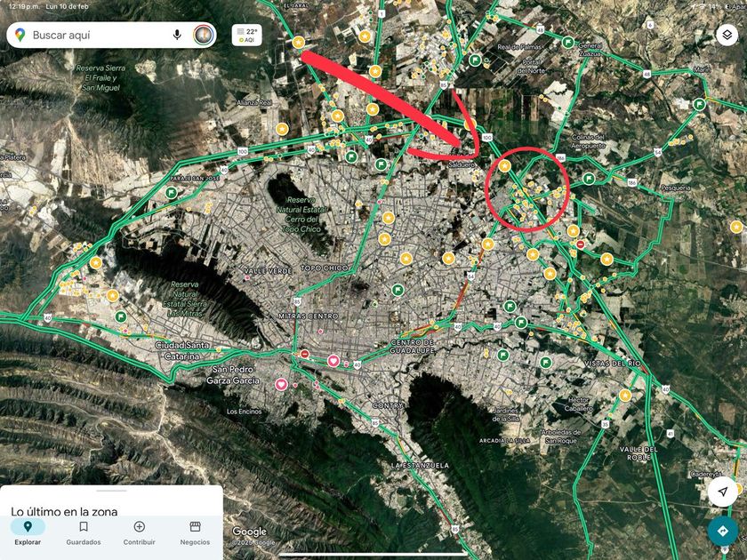The image size is (747, 560).
Task: Open the account profile avatar
Action: tap(204, 35)
